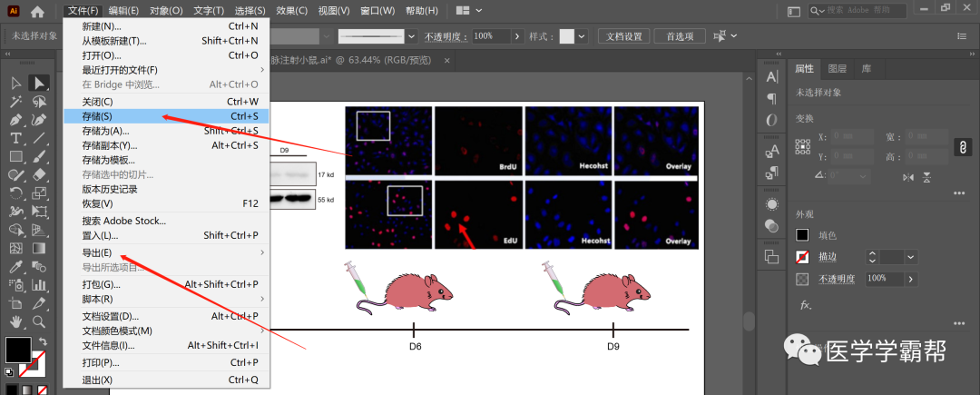Open 首选项 preferences button

(x=680, y=36)
